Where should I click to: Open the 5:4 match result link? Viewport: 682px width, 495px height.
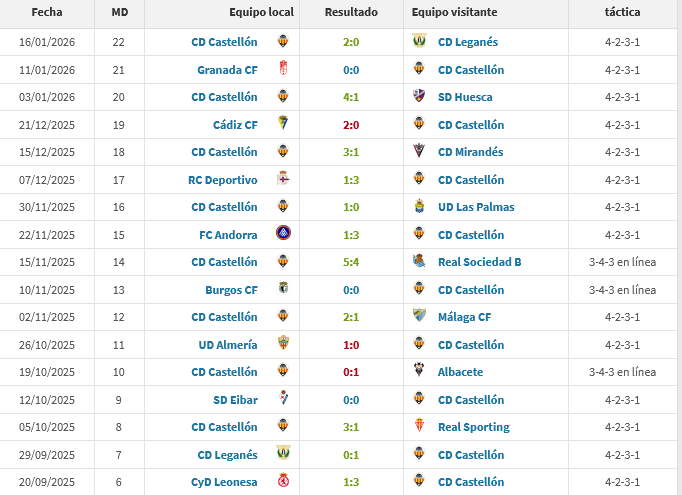(351, 262)
